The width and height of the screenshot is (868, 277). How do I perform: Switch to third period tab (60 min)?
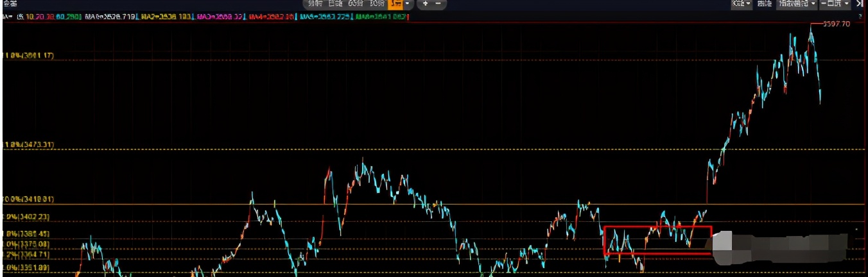(x=357, y=4)
